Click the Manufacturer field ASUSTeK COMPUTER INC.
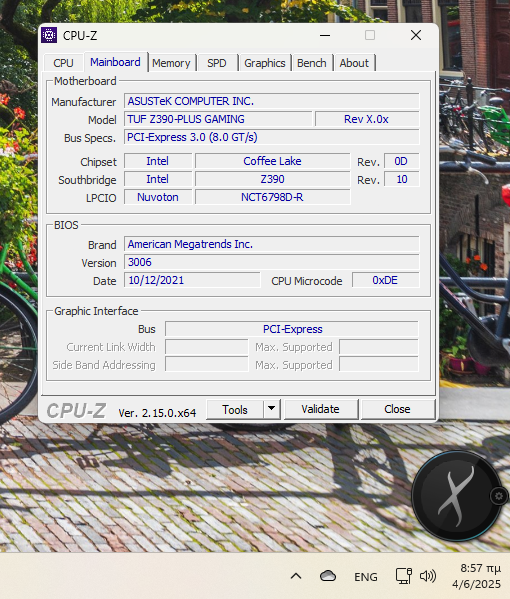The width and height of the screenshot is (510, 599). click(271, 101)
